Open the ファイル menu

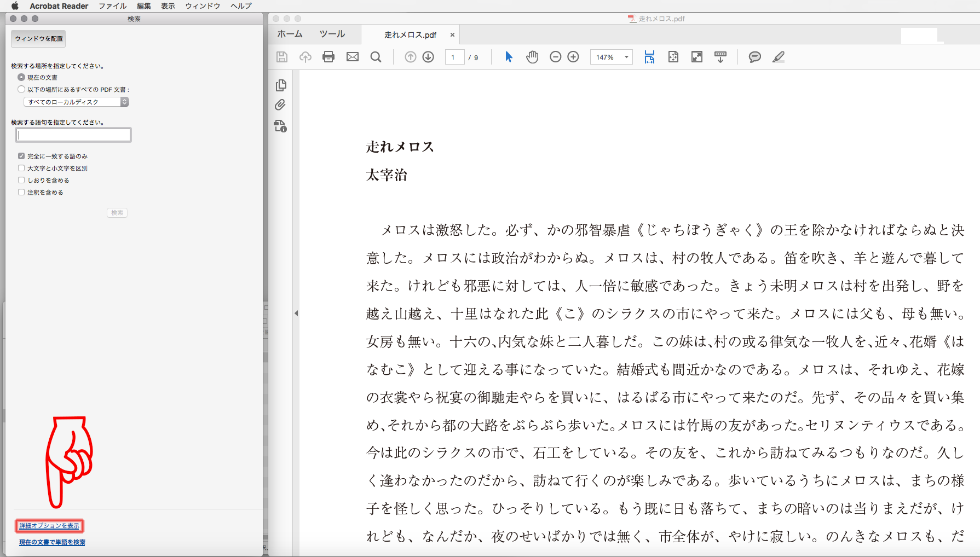point(112,6)
